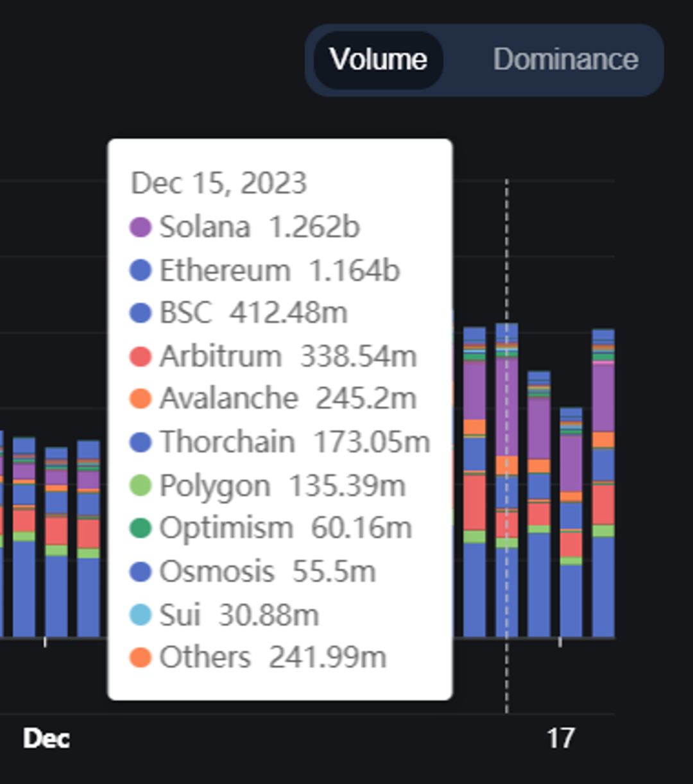Click the Dec 15, 2023 tooltip header

click(219, 183)
